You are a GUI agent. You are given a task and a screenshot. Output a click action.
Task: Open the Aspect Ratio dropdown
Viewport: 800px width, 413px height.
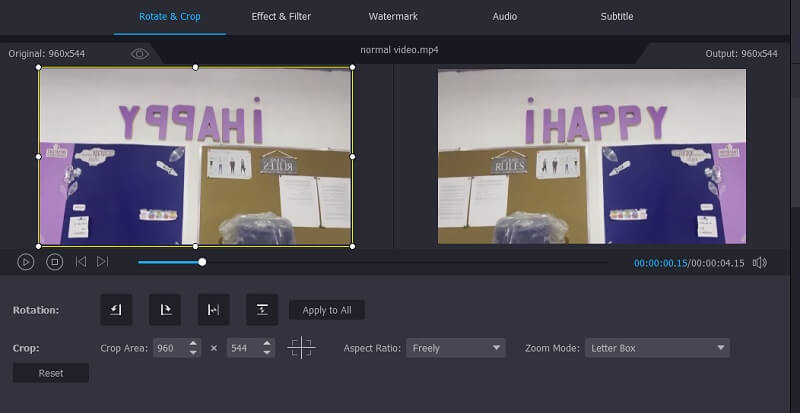(x=457, y=348)
